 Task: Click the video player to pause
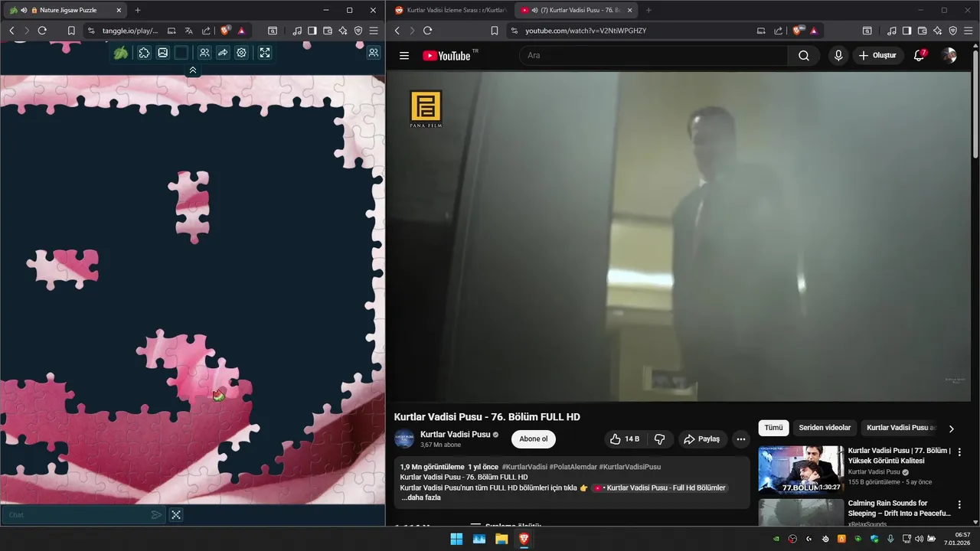point(678,236)
